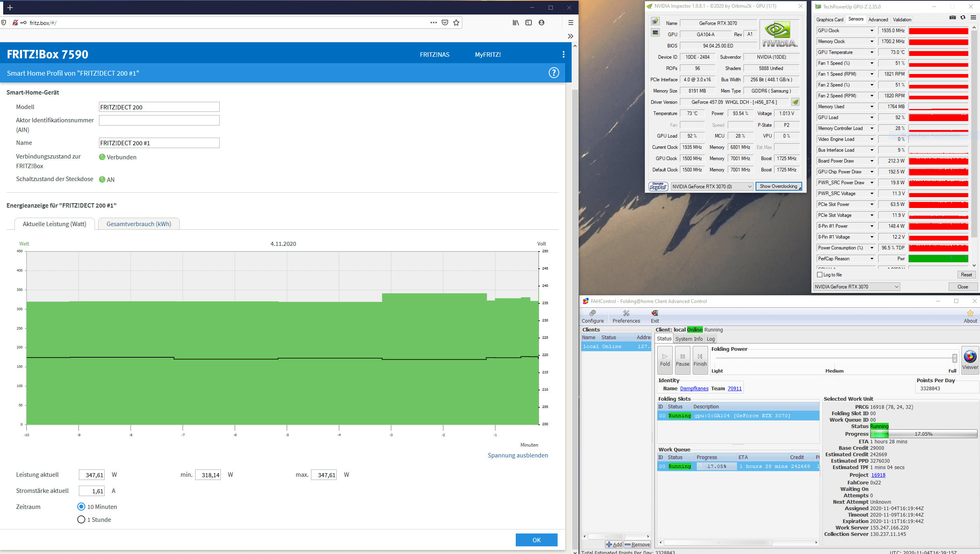Expand the Memory Clock sensor dropdown
Viewport: 980px width, 554px height.
(872, 41)
